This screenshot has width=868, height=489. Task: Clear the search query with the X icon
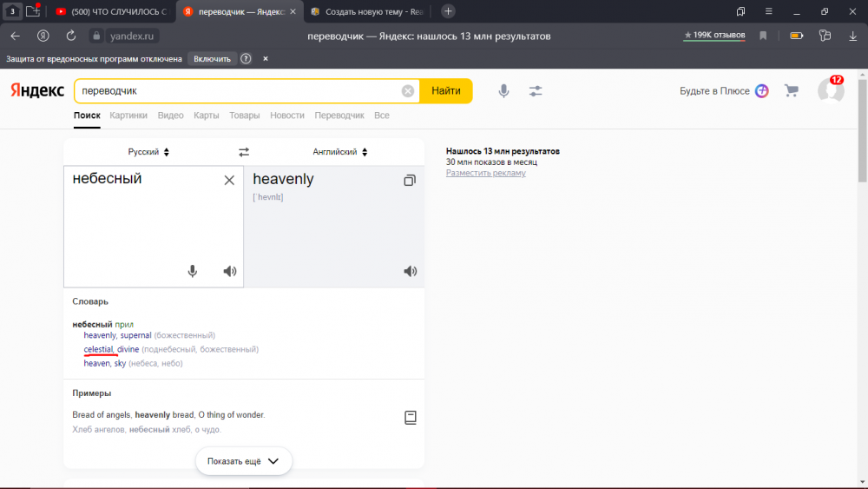point(408,91)
